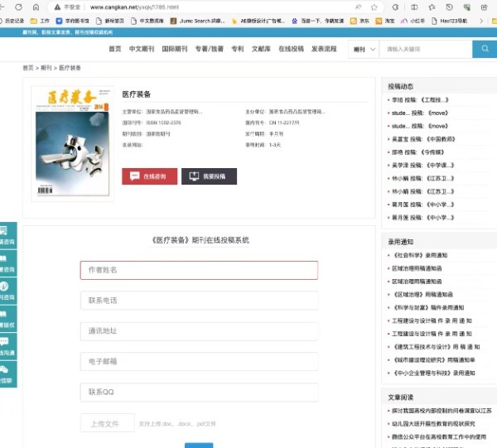The height and width of the screenshot is (448, 497).
Task: Open the 中文期刊 navigation menu
Action: [x=142, y=49]
